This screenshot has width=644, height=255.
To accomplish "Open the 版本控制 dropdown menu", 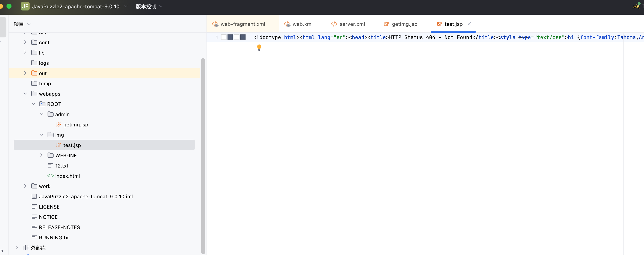I will 149,6.
